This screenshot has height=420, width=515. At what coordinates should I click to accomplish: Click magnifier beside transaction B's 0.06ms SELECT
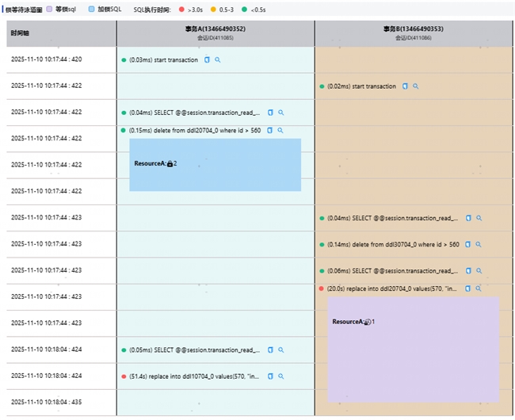coord(479,270)
